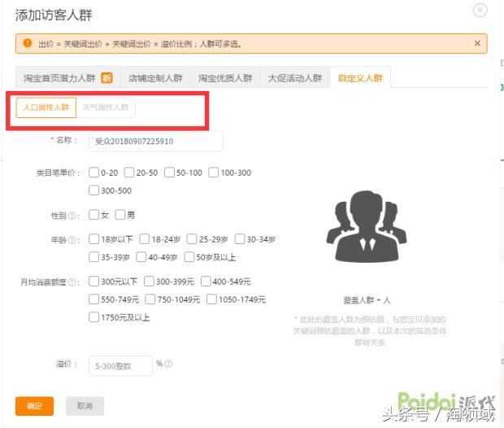Select the 750-1049元 spending checkbox
Screen dimensions: 504x428
(x=150, y=299)
